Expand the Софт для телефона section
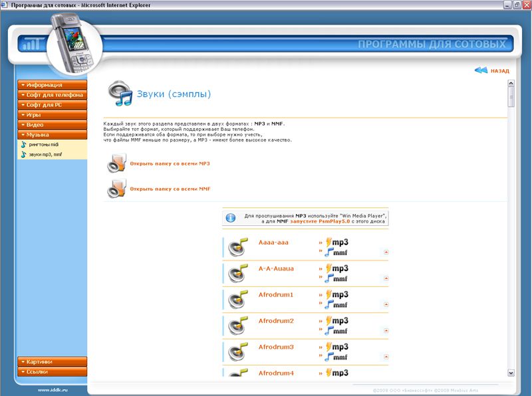Viewport: 532px width, 396px height. click(52, 95)
